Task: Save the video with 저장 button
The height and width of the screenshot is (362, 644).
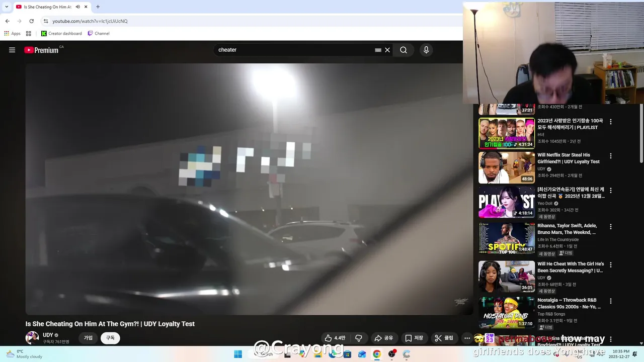Action: 414,338
